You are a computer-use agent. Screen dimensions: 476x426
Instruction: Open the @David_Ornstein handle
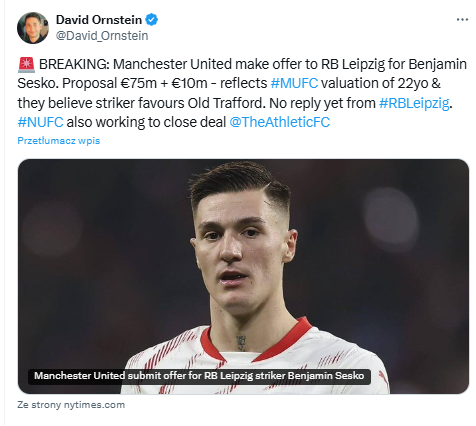pyautogui.click(x=102, y=36)
